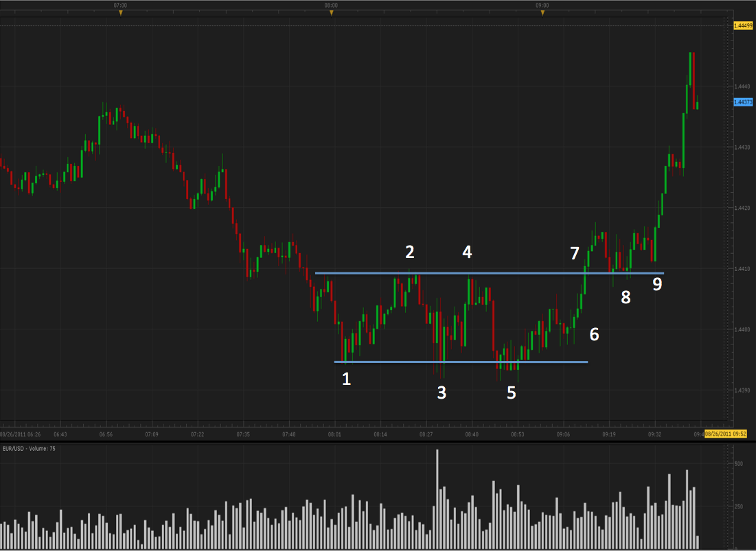This screenshot has height=551, width=756.
Task: Click the 09:00 hour marker triangle
Action: 542,13
